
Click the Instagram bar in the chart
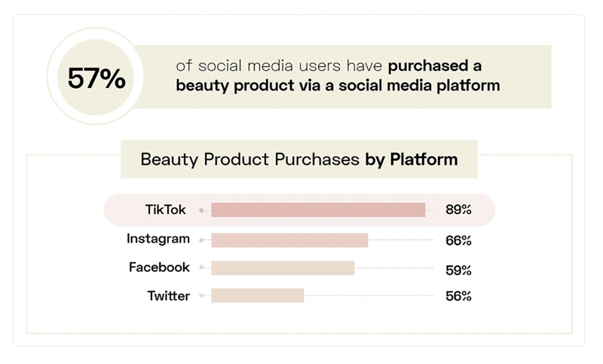tap(289, 240)
